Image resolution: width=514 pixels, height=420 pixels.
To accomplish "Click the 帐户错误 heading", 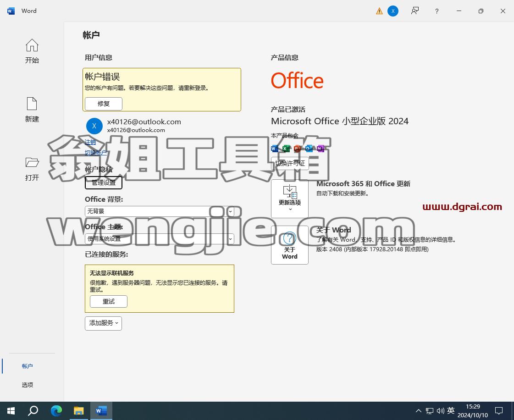I will pyautogui.click(x=102, y=77).
